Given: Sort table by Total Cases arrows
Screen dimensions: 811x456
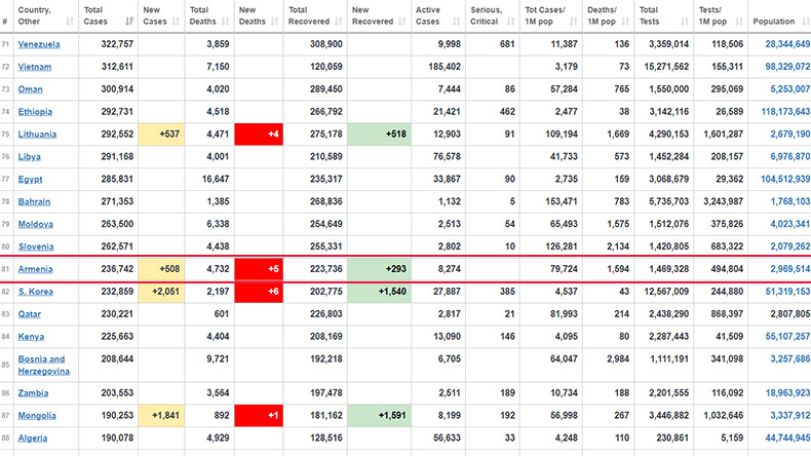Looking at the screenshot, I should (x=129, y=22).
